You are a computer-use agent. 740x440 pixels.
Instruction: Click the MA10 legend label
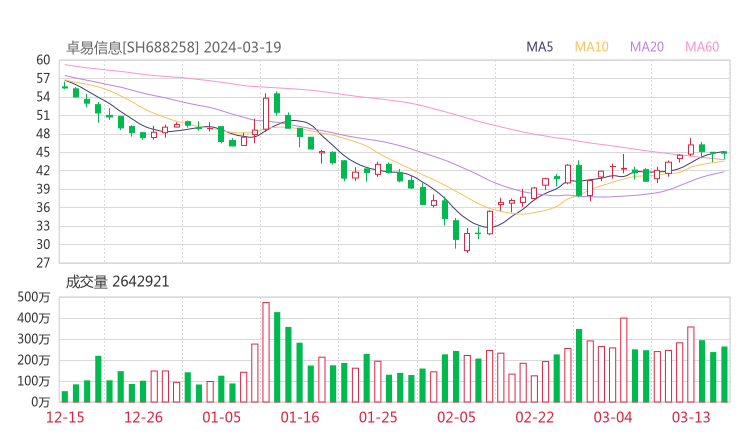pos(591,47)
